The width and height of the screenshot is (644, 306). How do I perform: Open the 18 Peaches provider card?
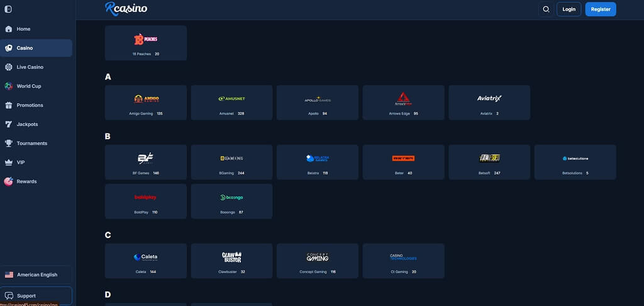click(x=146, y=43)
